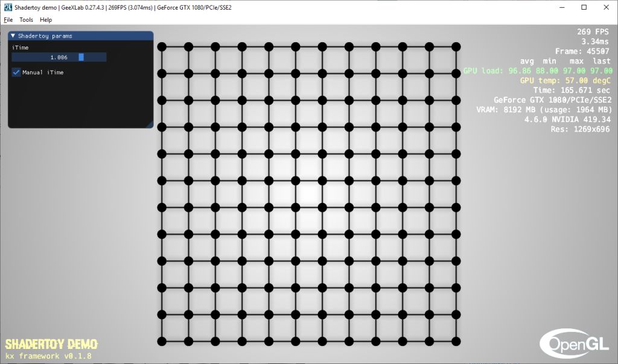Click the Frame: 45507 text

582,51
